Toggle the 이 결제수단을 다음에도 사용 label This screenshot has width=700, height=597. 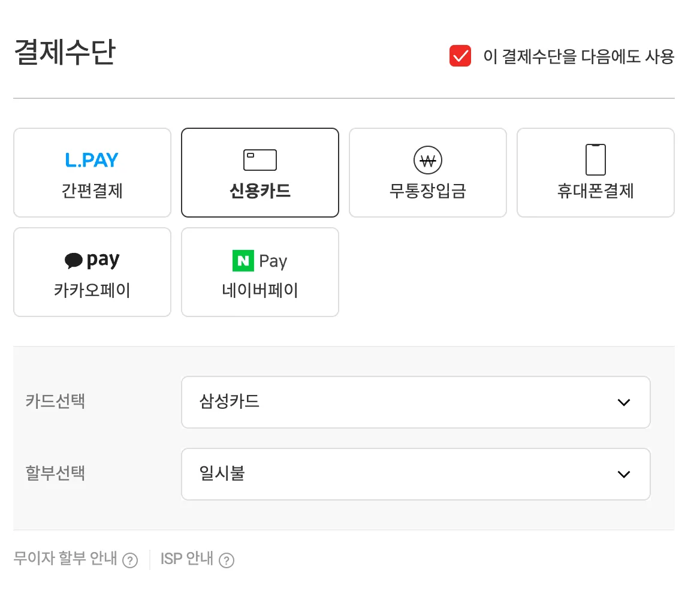point(578,56)
